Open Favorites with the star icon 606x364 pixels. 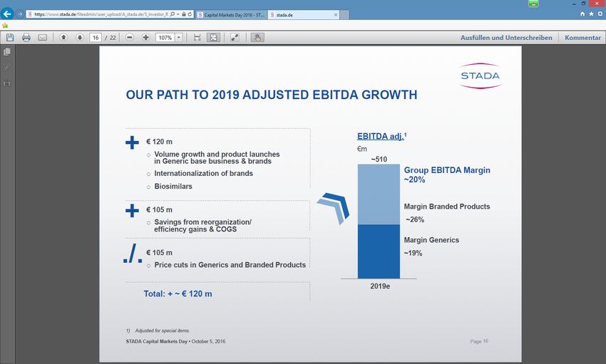(x=591, y=14)
